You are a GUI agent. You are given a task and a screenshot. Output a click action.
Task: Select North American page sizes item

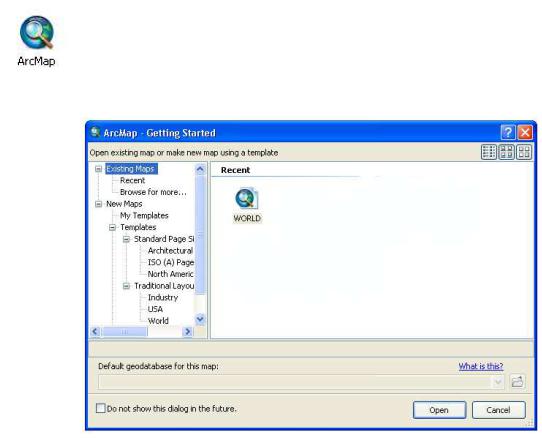tap(170, 274)
